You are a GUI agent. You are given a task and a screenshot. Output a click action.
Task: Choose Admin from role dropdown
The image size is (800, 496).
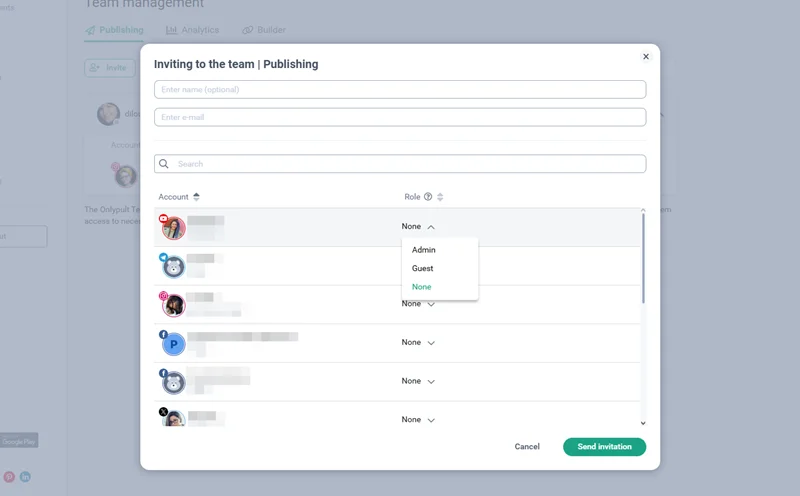tap(424, 250)
